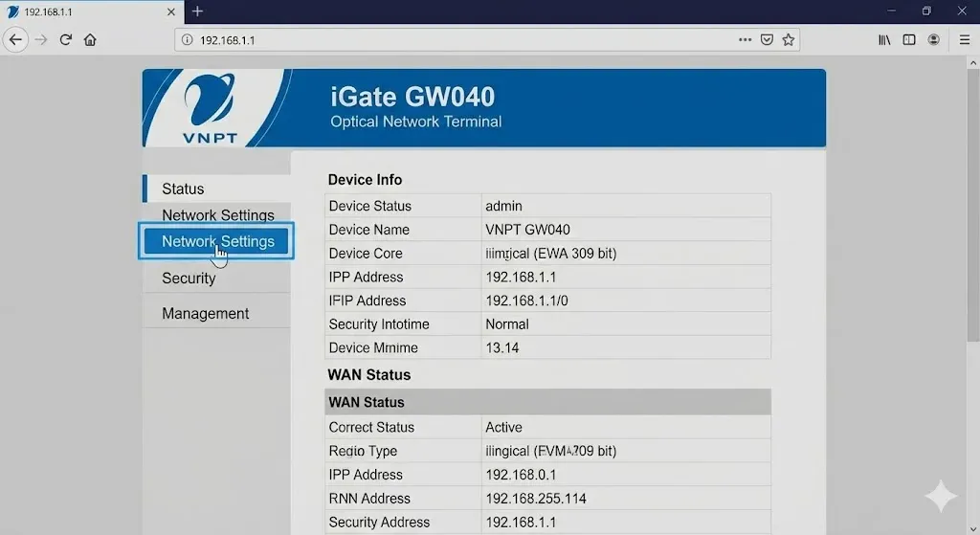Click the scrollbar up arrow
This screenshot has width=980, height=535.
coord(973,63)
